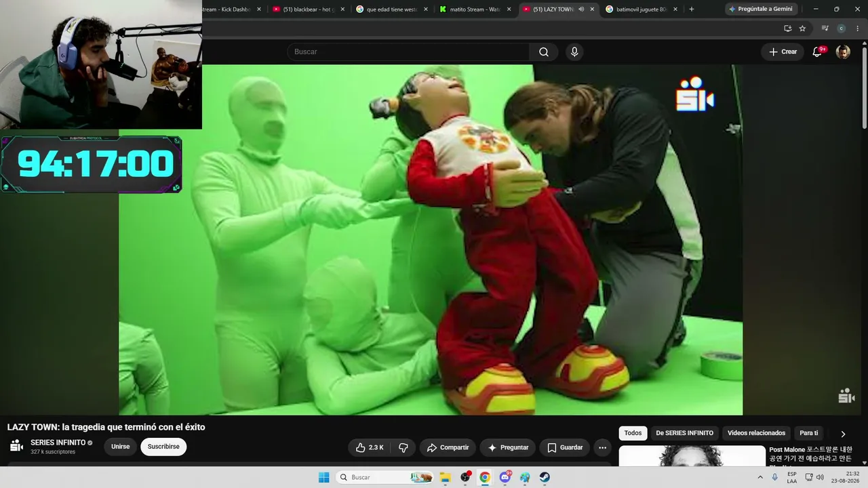868x488 pixels.
Task: Open the more actions ellipsis menu
Action: coord(602,447)
